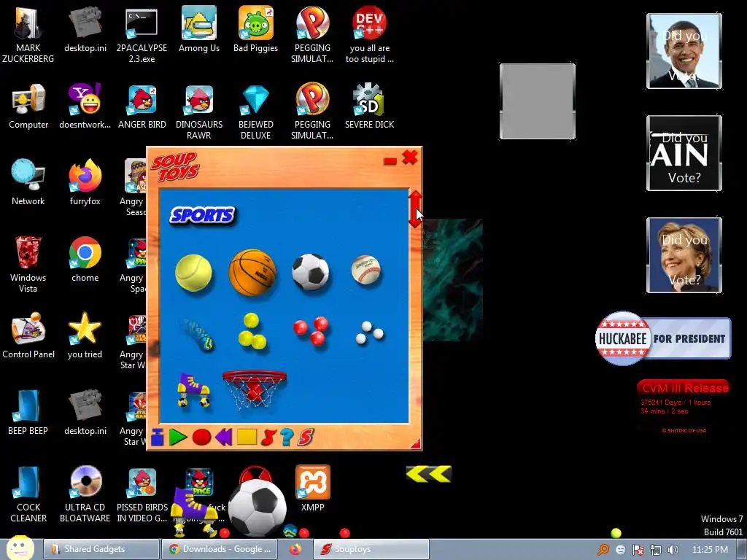Click the green play button in Souptoys
Screen dimensions: 747x560
coord(178,437)
